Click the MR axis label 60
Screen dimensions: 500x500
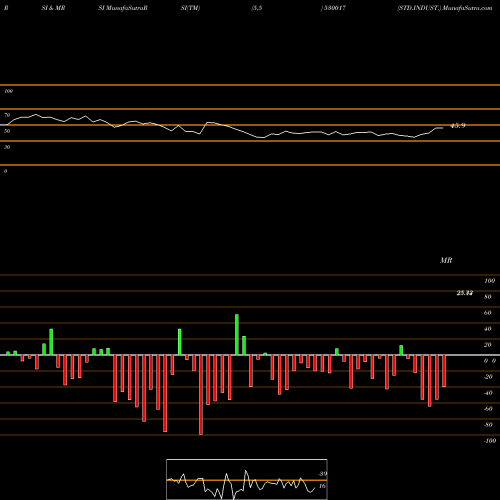(x=487, y=313)
